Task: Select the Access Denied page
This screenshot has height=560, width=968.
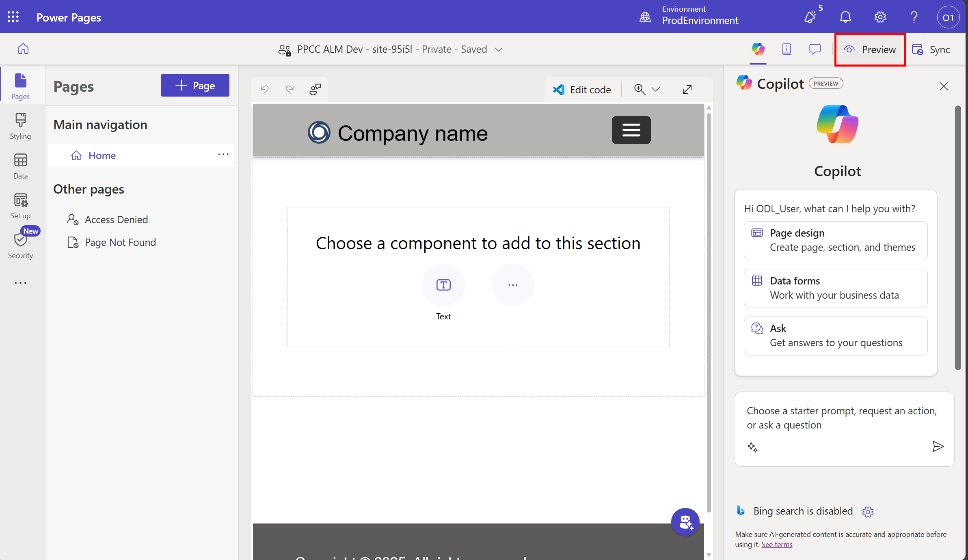Action: tap(116, 219)
